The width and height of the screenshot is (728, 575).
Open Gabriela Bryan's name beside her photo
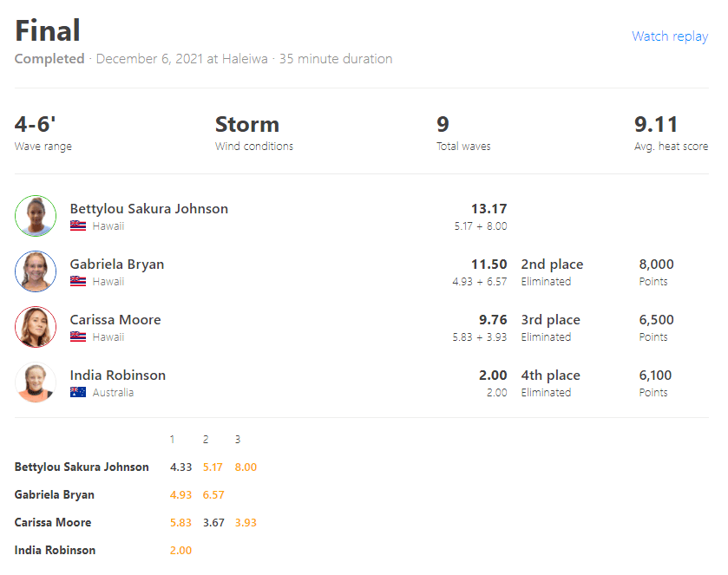pos(117,265)
